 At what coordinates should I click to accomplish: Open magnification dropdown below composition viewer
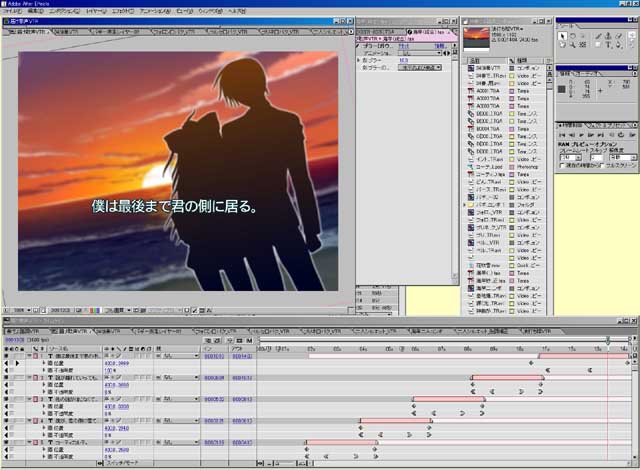click(x=21, y=310)
